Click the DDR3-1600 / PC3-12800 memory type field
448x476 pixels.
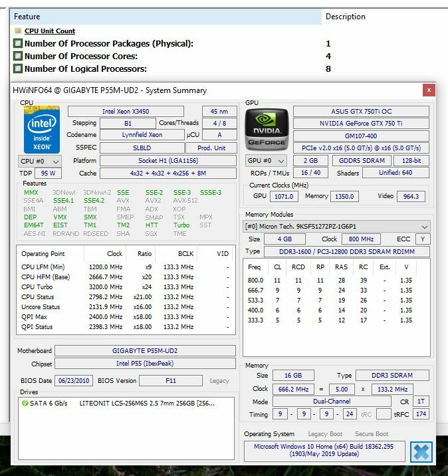(347, 252)
